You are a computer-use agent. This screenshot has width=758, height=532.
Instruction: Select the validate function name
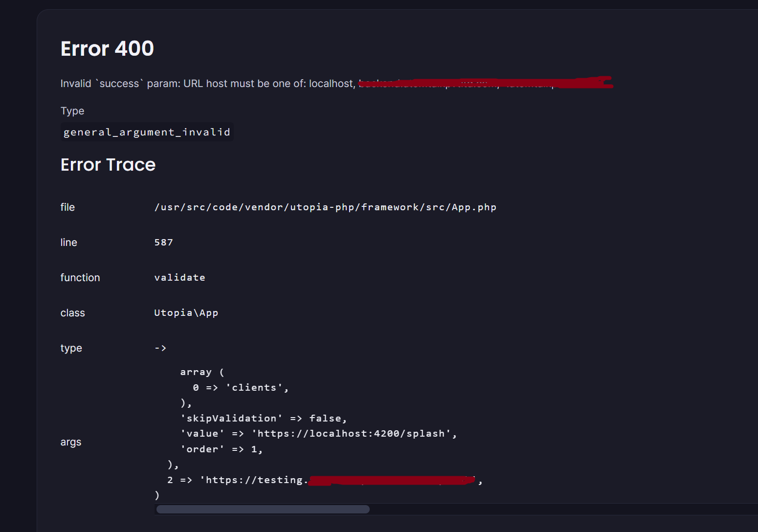(x=179, y=277)
